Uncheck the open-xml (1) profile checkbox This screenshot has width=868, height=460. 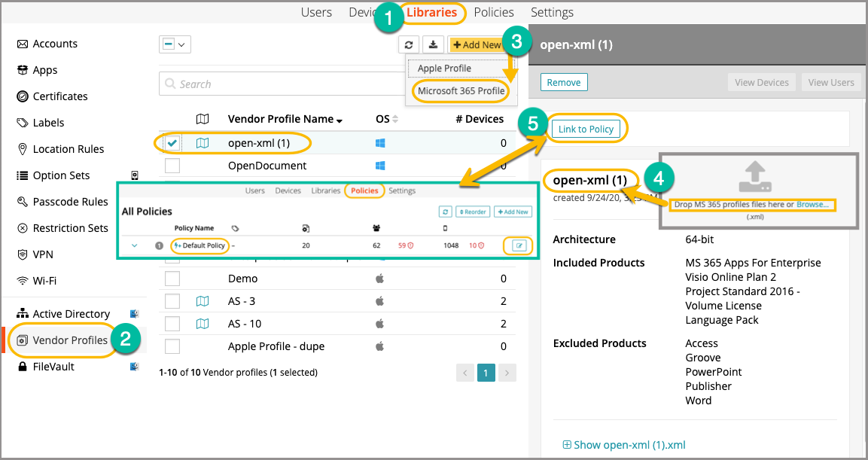(172, 143)
